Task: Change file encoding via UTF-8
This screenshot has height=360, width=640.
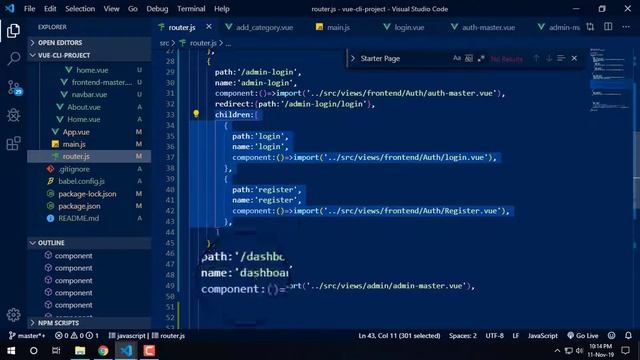Action: (x=494, y=336)
